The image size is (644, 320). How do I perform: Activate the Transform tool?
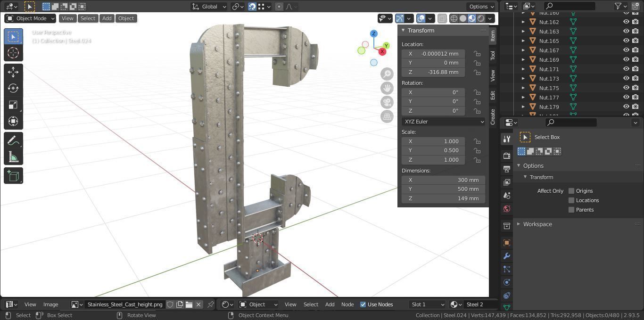(x=13, y=121)
